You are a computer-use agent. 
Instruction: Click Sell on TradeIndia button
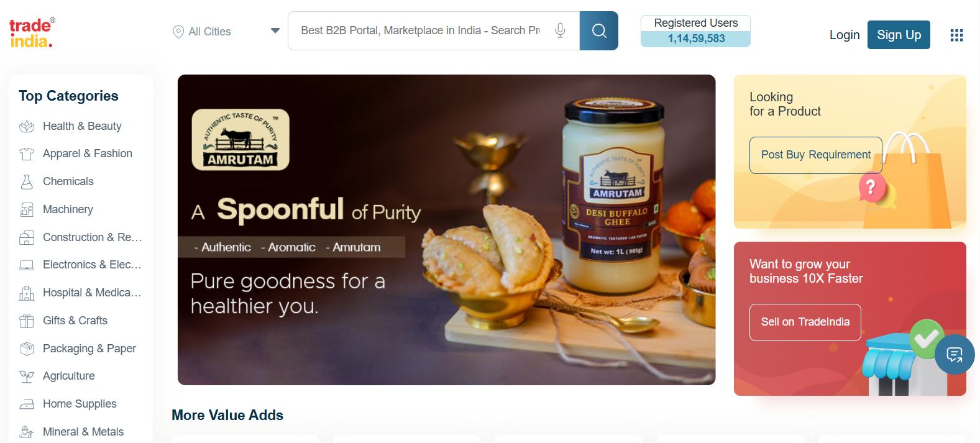click(805, 322)
